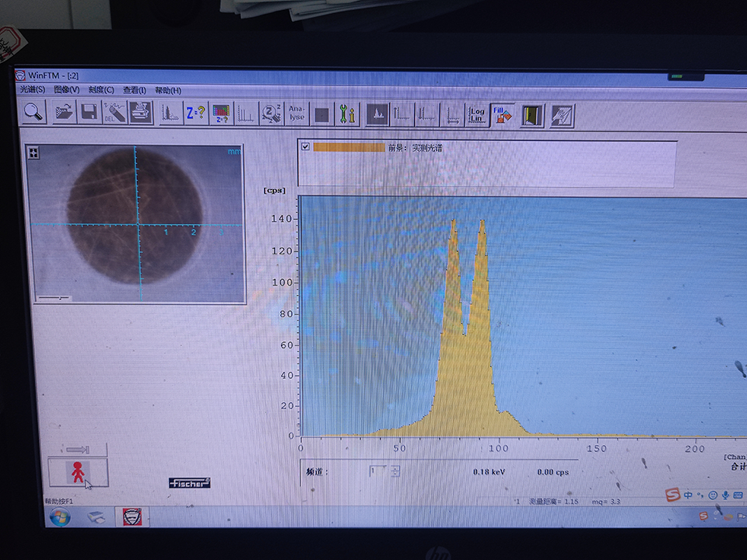This screenshot has height=560, width=747.
Task: Open the 查看(I) menu
Action: click(134, 90)
